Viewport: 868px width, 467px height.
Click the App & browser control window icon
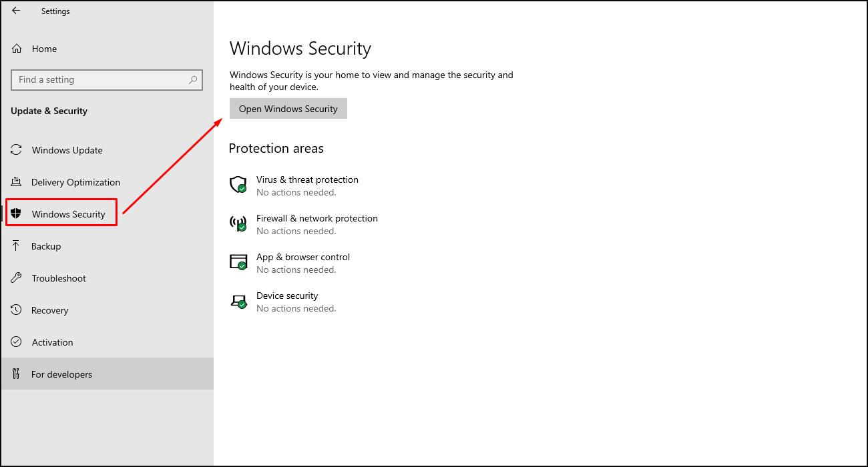pos(238,262)
